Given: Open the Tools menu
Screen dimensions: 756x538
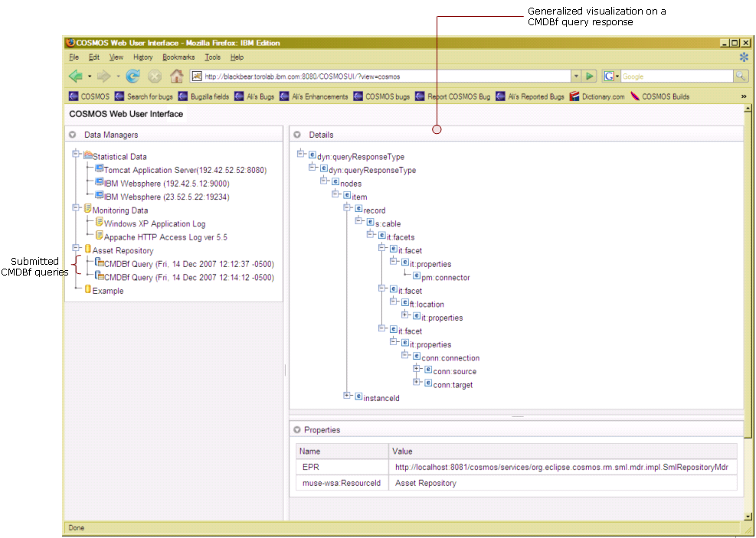Looking at the screenshot, I should (212, 57).
